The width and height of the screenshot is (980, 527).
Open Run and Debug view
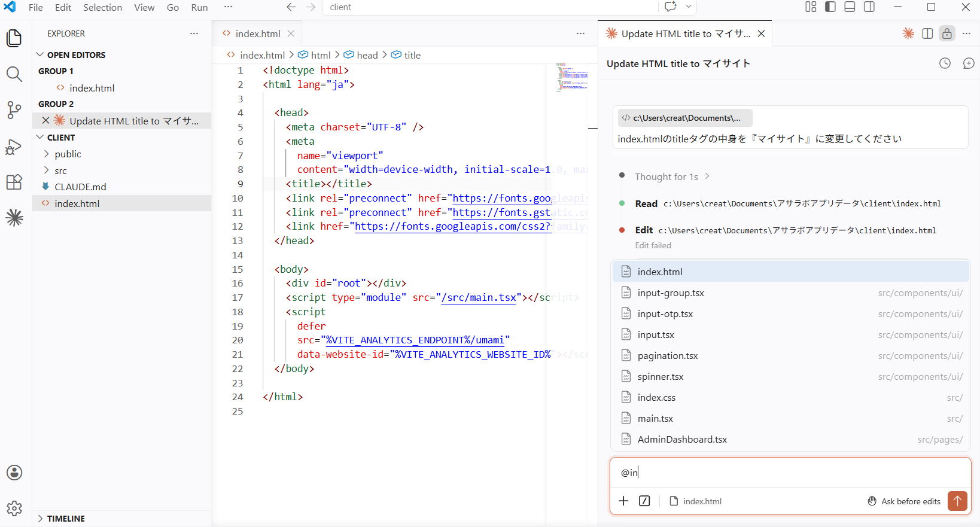click(14, 147)
